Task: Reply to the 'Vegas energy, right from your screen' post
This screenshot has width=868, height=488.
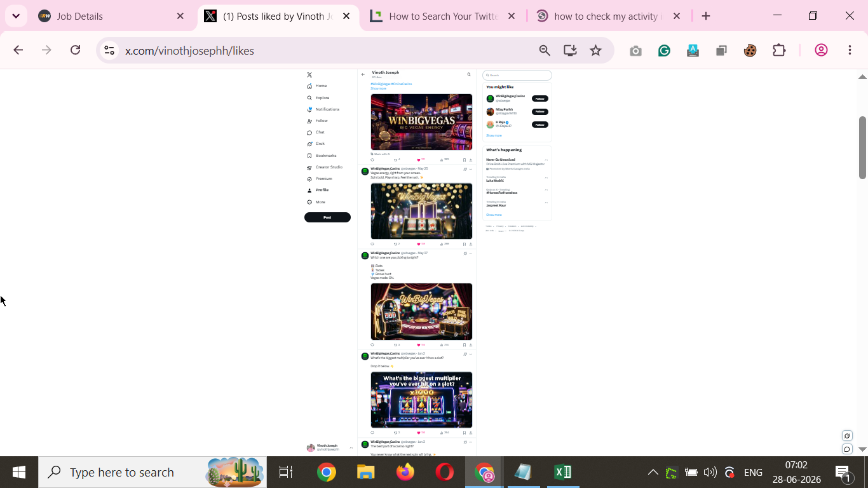Action: pyautogui.click(x=372, y=244)
